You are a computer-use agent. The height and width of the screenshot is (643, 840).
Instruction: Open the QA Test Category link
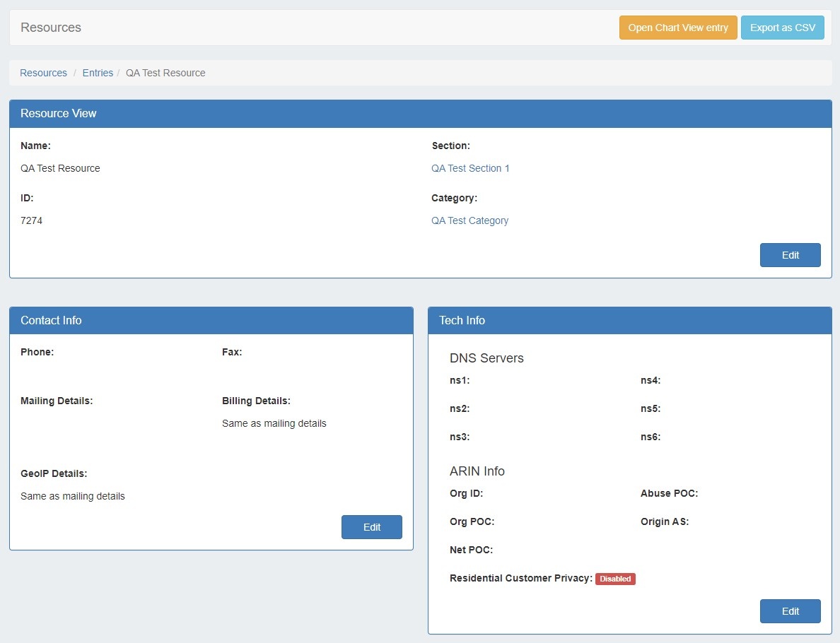click(469, 220)
